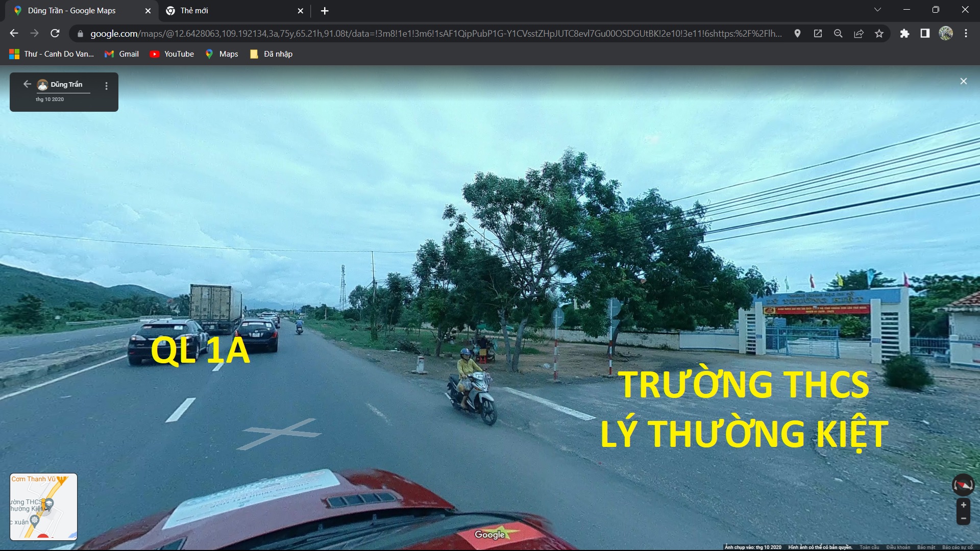Close the Street View with X button

pos(963,81)
